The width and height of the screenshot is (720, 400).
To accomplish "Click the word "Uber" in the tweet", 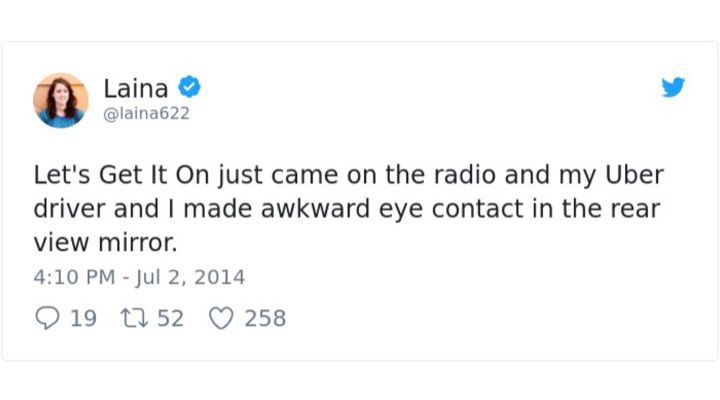I will coord(634,175).
